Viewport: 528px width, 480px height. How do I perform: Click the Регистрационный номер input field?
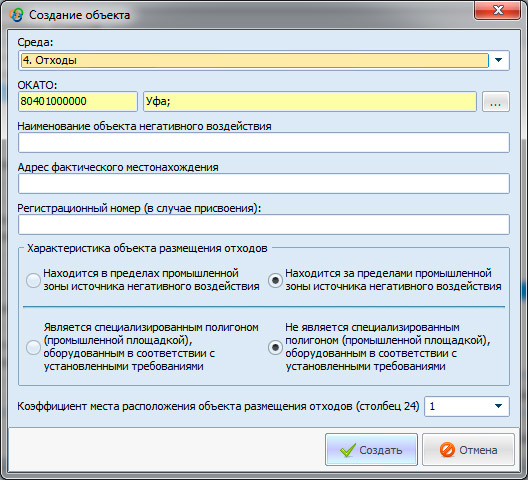pyautogui.click(x=264, y=224)
